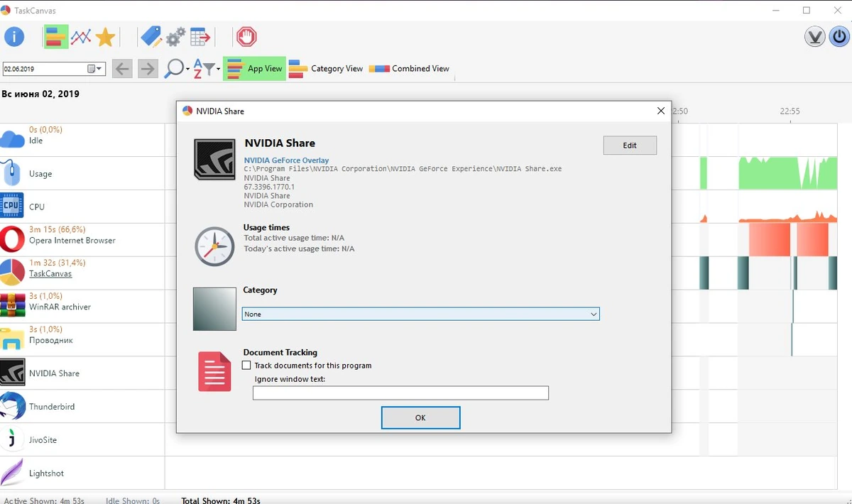Open the line graph statistics icon
Viewport: 852px width, 504px height.
pos(80,37)
